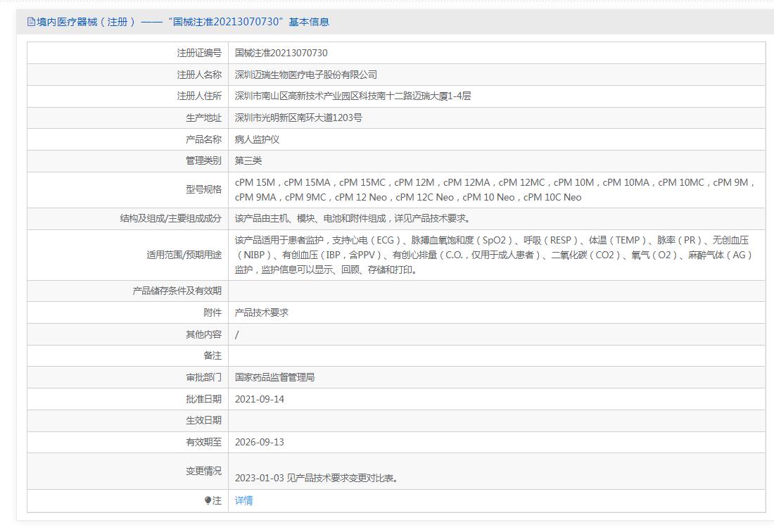
Task: Select production address 深圳市光明新区南环大道1203号
Action: tap(298, 118)
